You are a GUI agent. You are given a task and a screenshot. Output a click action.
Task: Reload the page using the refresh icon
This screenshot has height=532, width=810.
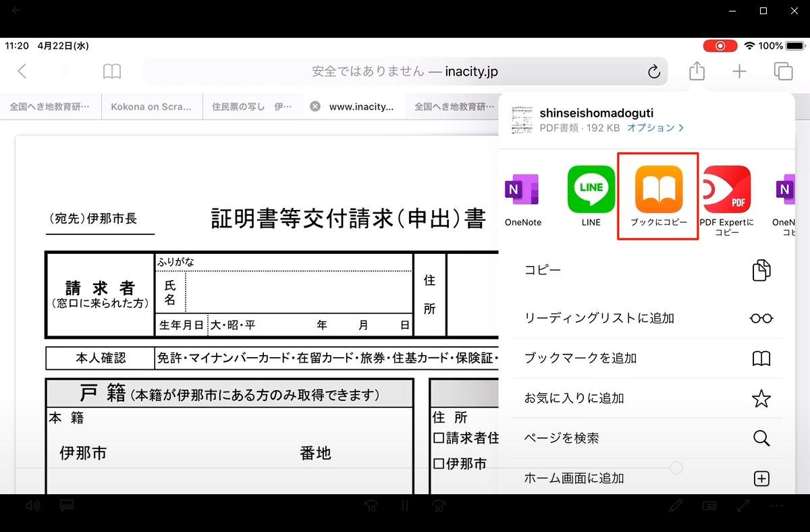(x=653, y=72)
